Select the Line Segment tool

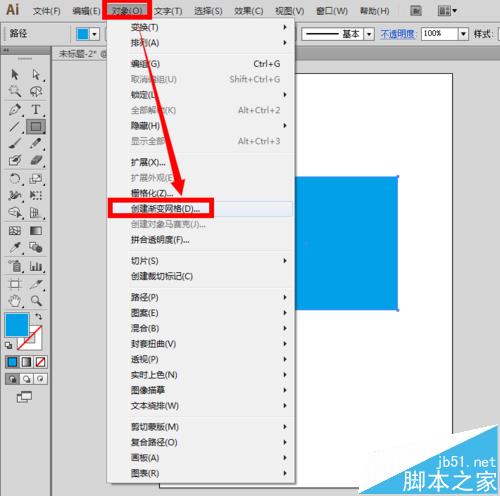click(15, 127)
